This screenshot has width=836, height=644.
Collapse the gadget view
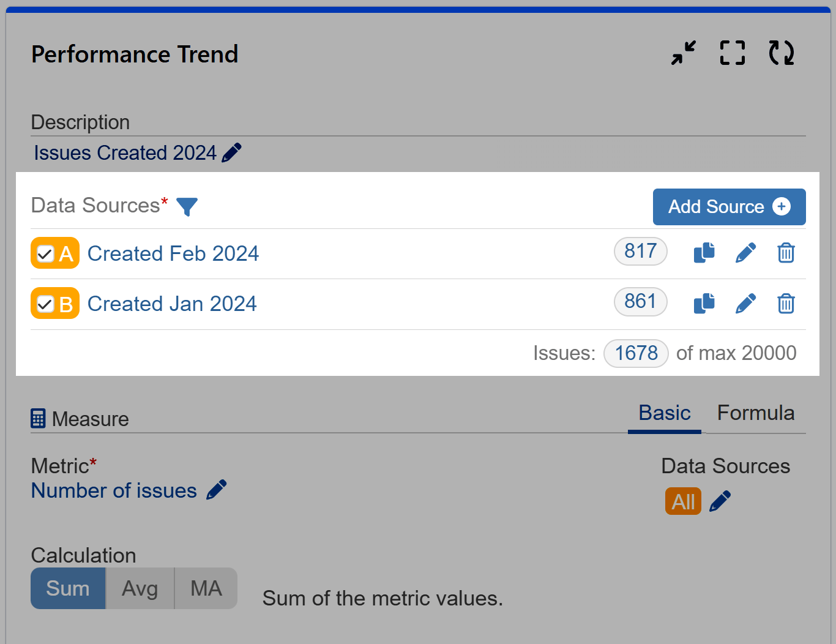tap(683, 53)
